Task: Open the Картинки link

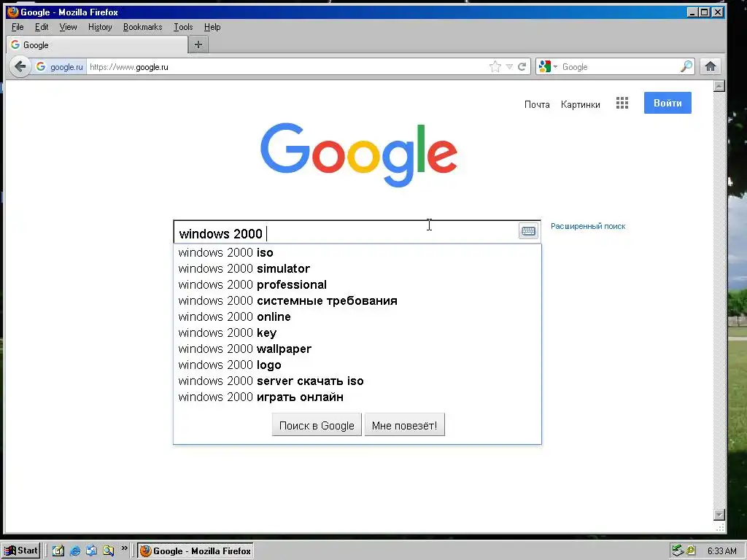Action: (580, 105)
